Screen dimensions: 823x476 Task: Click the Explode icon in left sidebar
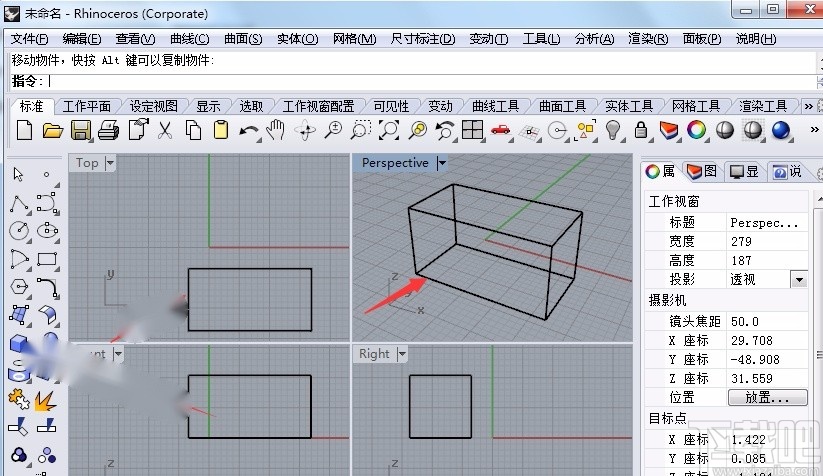coord(45,402)
